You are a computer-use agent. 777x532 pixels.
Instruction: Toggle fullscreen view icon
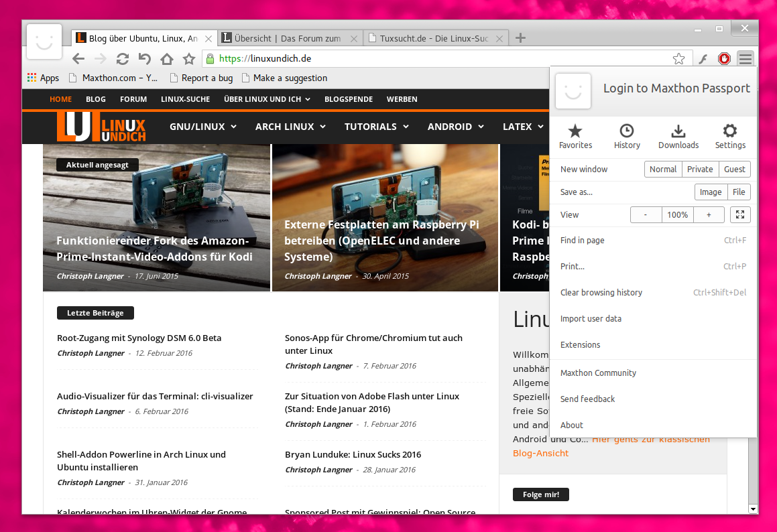coord(740,214)
